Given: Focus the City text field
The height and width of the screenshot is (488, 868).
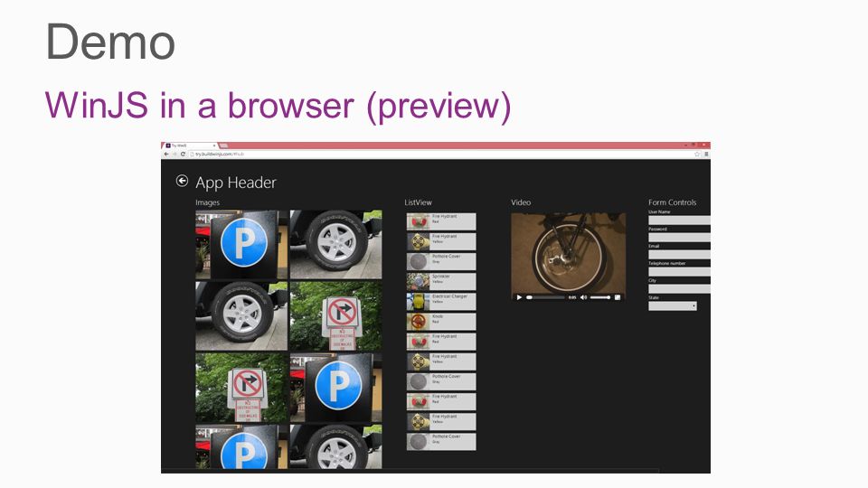Looking at the screenshot, I should pos(679,289).
